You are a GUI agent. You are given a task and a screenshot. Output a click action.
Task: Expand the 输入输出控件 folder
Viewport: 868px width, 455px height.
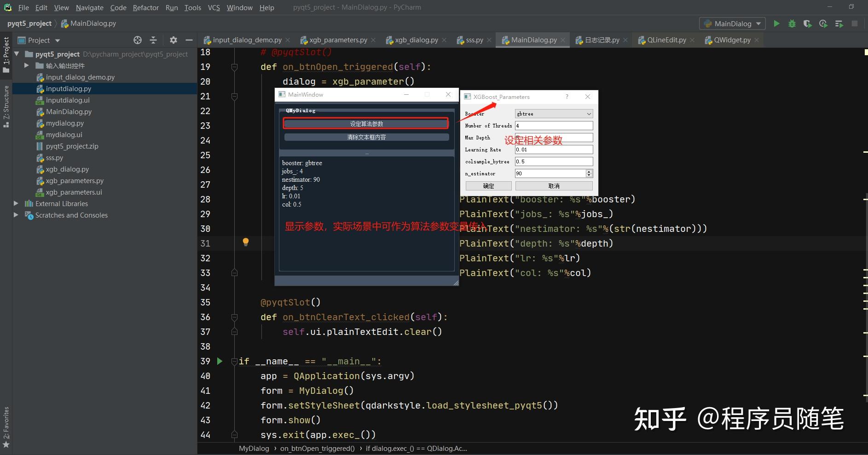tap(27, 65)
